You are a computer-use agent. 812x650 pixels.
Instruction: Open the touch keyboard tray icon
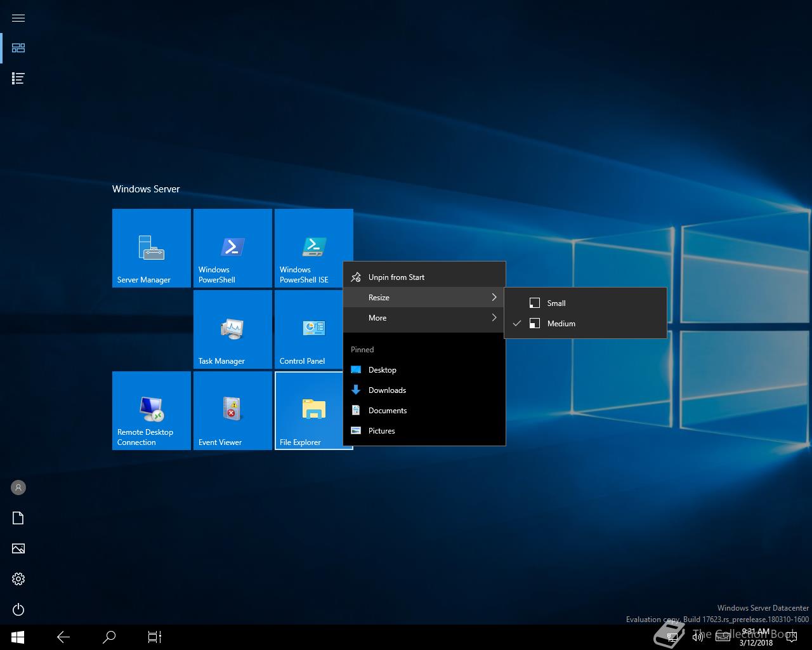pyautogui.click(x=723, y=637)
